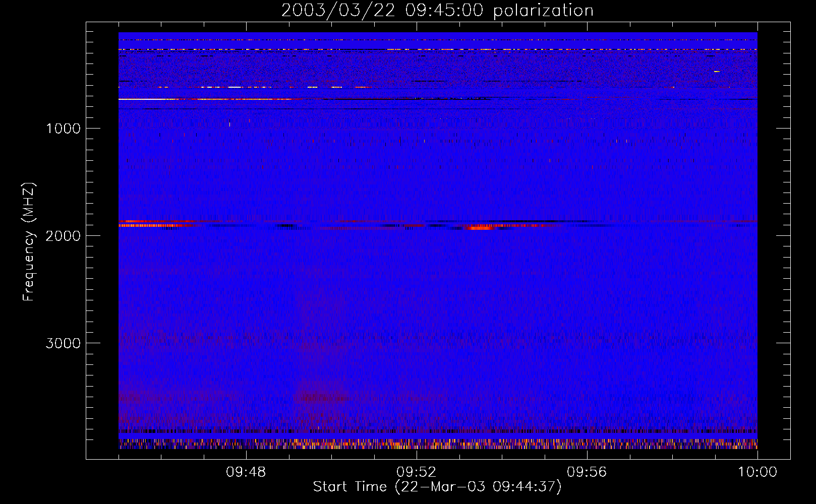
Task: Click the 10:00 time tick label
Action: click(x=757, y=472)
